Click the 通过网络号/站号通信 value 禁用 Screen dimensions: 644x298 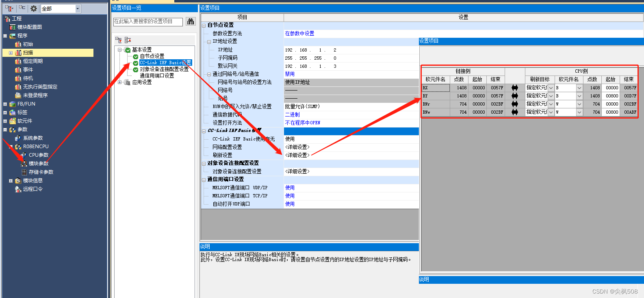(x=290, y=74)
